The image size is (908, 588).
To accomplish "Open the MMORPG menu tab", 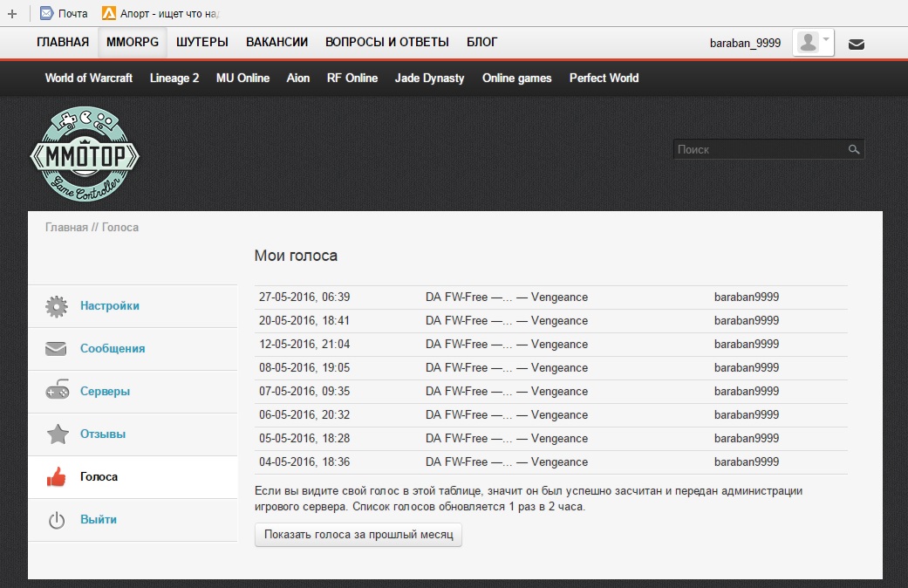I will coord(133,42).
